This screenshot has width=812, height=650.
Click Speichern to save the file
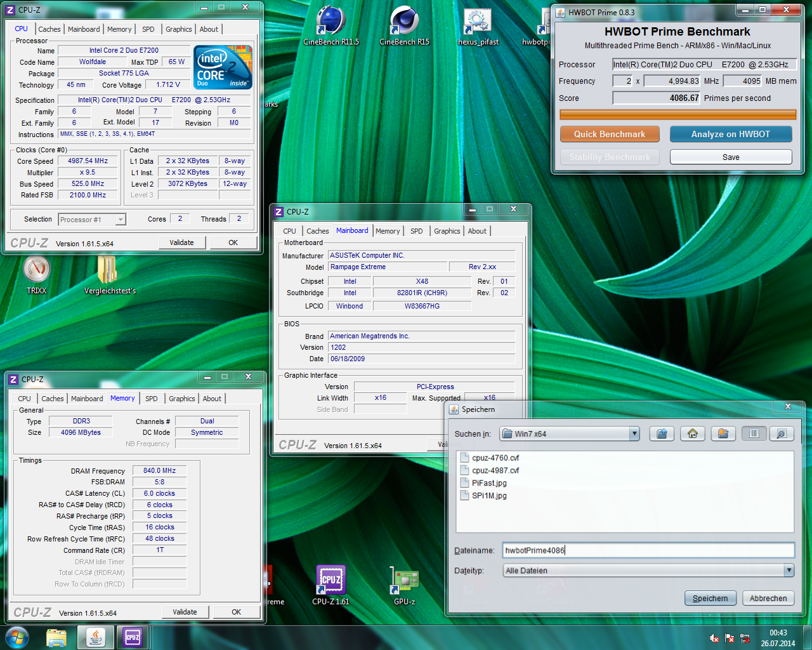point(710,598)
